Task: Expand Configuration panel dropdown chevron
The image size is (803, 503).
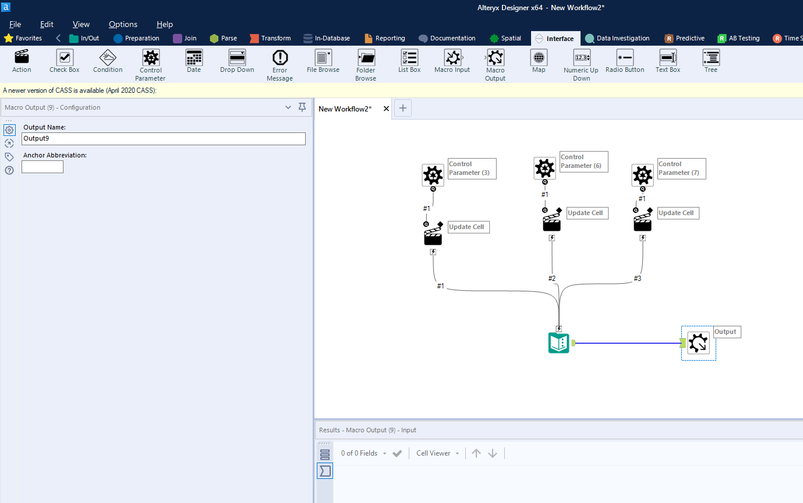Action: click(288, 107)
